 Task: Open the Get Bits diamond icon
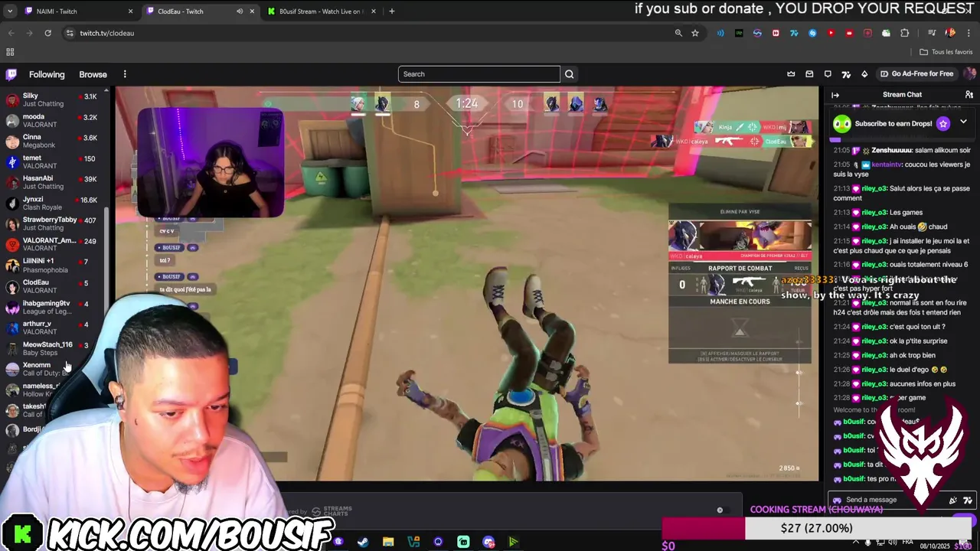coord(864,74)
